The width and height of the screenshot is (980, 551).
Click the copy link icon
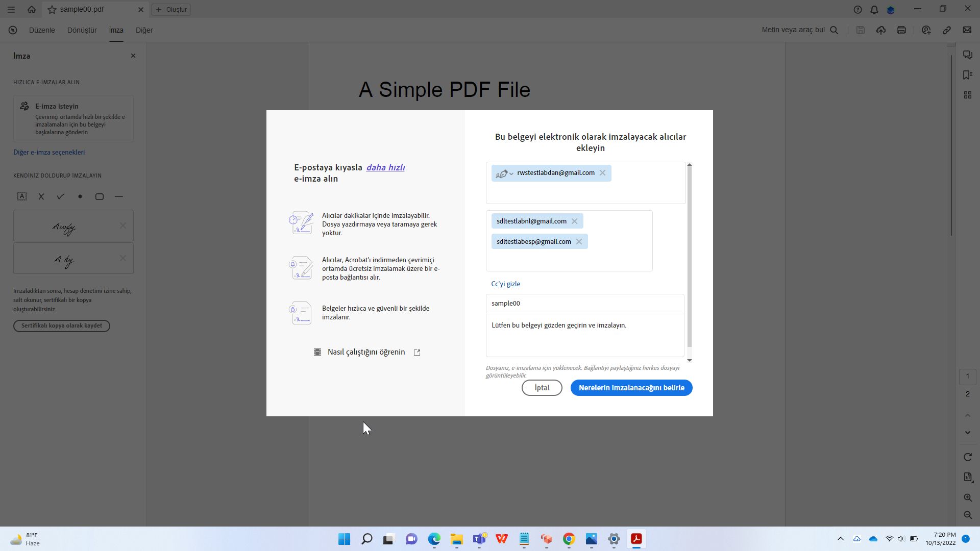947,30
